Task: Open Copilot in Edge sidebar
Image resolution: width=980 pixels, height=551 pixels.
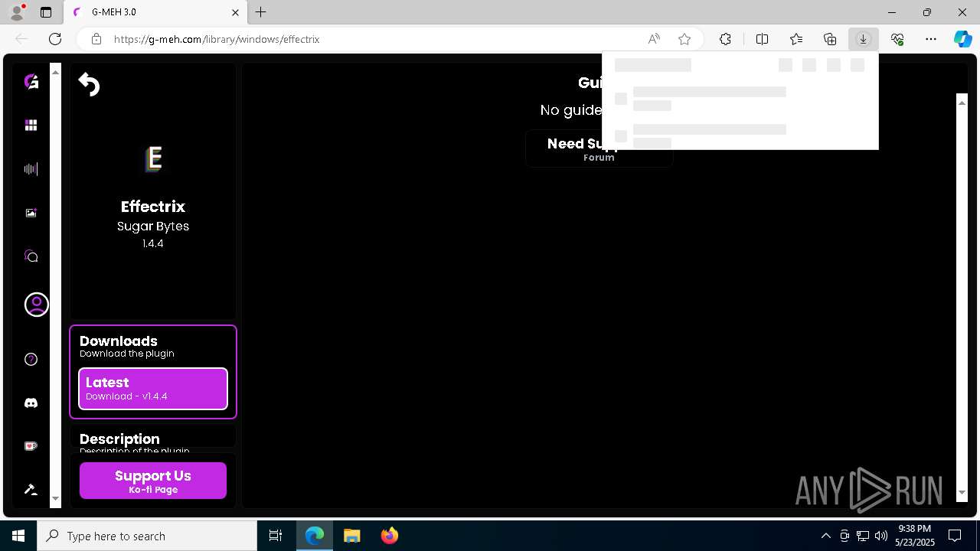Action: tap(962, 39)
